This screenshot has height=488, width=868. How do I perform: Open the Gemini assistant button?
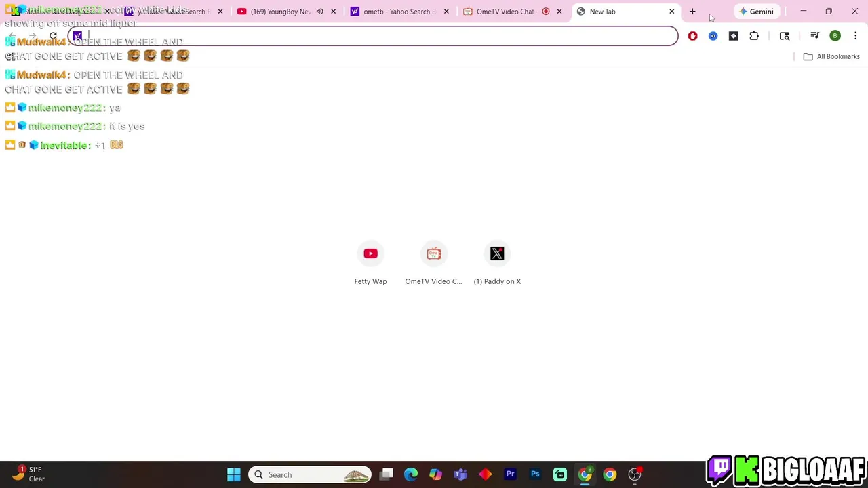tap(756, 12)
